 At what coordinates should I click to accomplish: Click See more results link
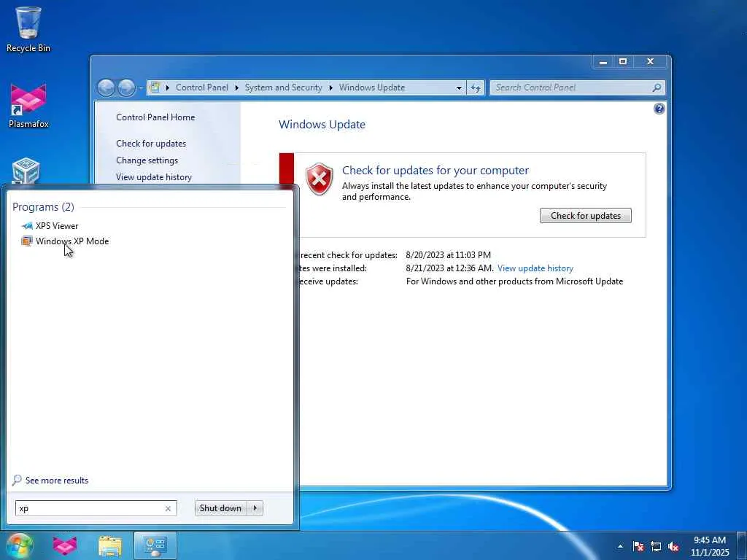pos(57,480)
